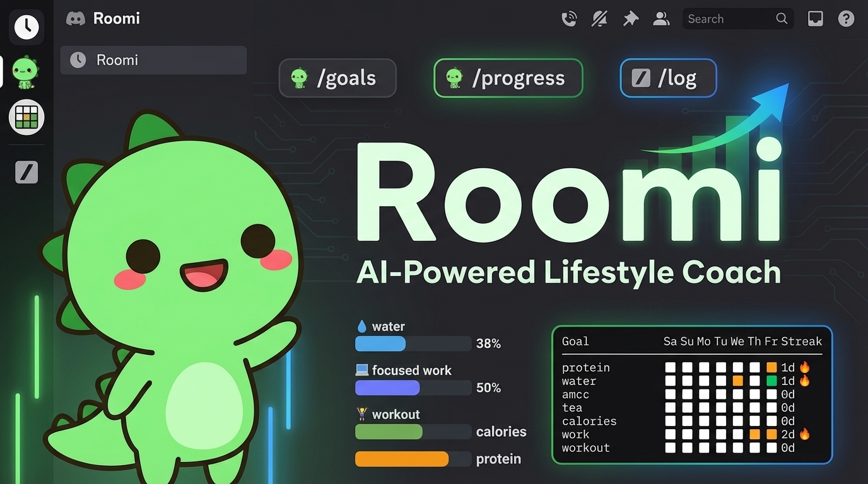This screenshot has width=868, height=484.
Task: Show the member list icon
Action: (x=661, y=18)
